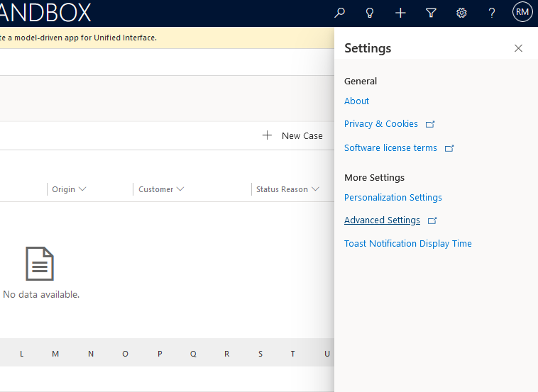Click the lightbulb assistant icon

[x=370, y=13]
